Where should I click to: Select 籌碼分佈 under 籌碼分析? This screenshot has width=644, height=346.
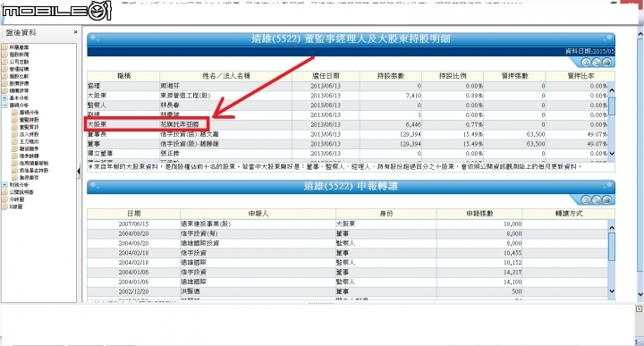point(29,113)
